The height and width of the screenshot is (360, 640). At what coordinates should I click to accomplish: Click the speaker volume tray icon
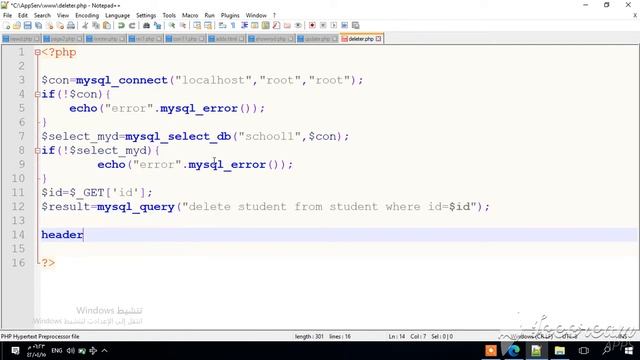[x=71, y=351]
